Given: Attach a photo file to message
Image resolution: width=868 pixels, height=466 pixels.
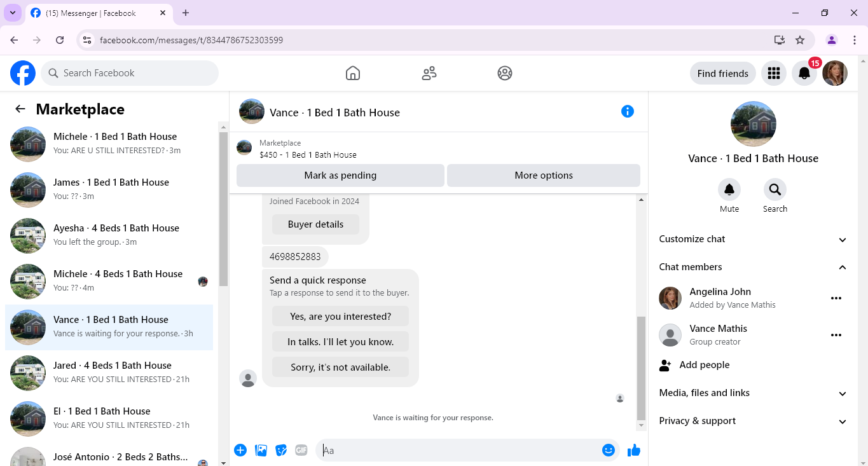Looking at the screenshot, I should click(x=261, y=450).
